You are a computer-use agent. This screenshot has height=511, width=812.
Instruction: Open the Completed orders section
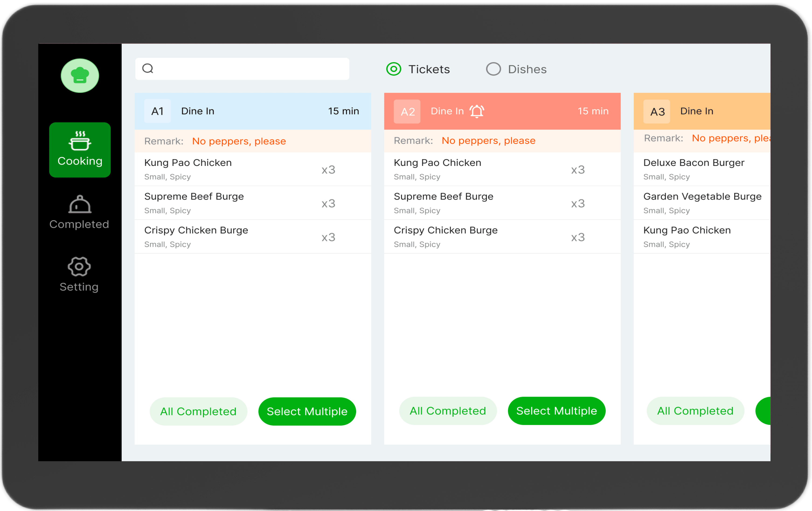(80, 213)
